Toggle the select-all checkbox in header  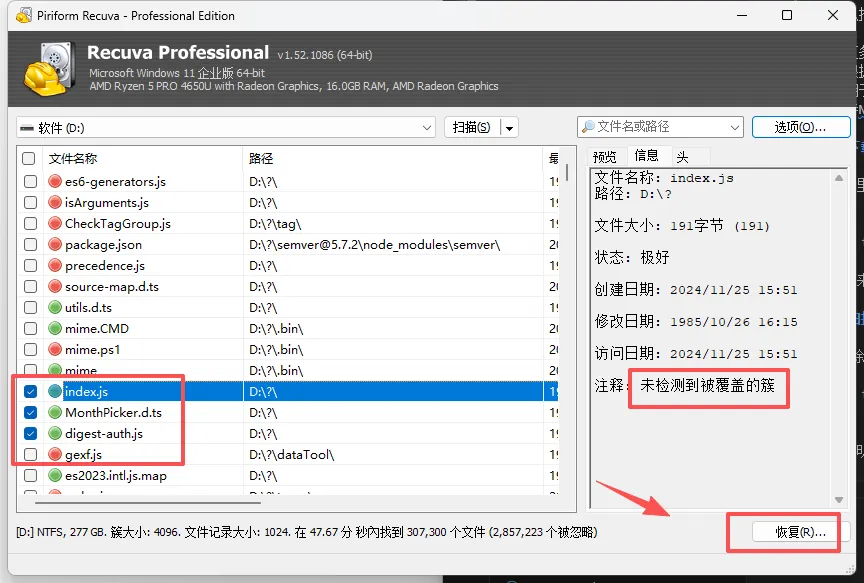pyautogui.click(x=29, y=159)
